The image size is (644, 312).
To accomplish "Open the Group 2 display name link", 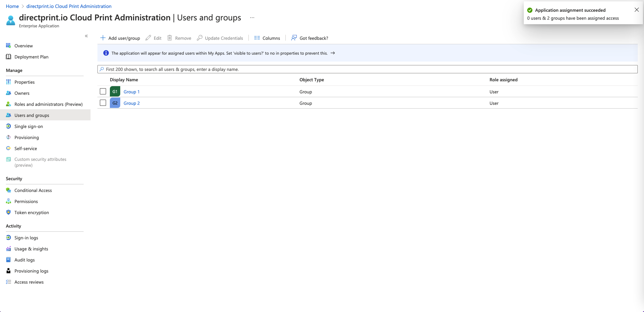I will pos(132,103).
